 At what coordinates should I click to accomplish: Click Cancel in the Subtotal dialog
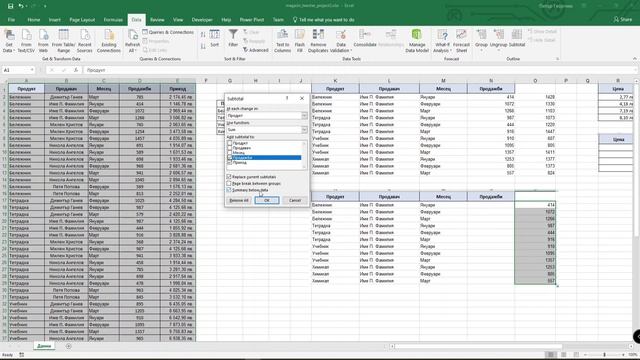tap(295, 200)
